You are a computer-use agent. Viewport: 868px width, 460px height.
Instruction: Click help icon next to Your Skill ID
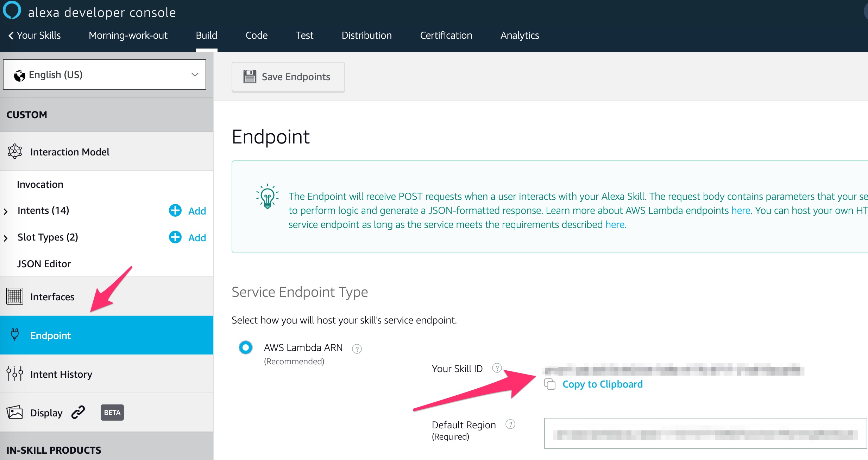coord(497,368)
